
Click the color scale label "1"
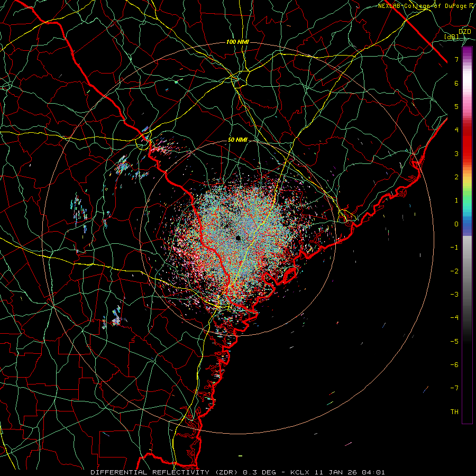click(x=456, y=200)
